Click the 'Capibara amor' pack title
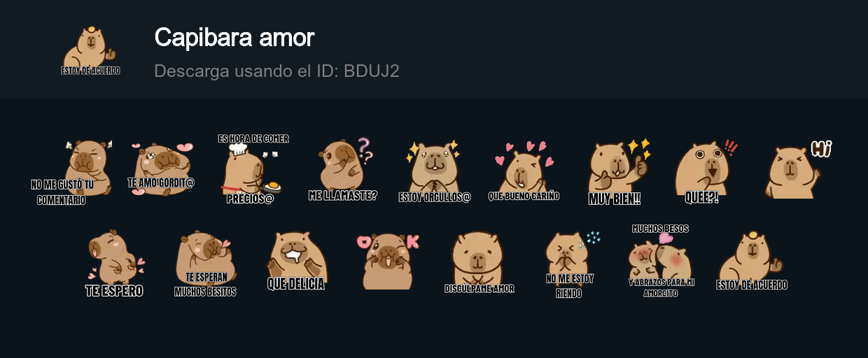868x358 pixels. point(234,37)
